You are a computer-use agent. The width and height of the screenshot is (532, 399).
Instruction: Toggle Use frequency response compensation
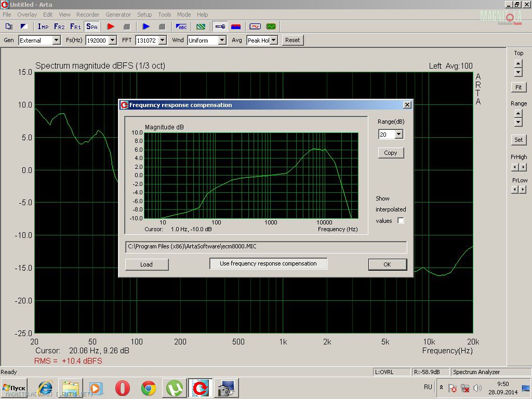pos(268,264)
